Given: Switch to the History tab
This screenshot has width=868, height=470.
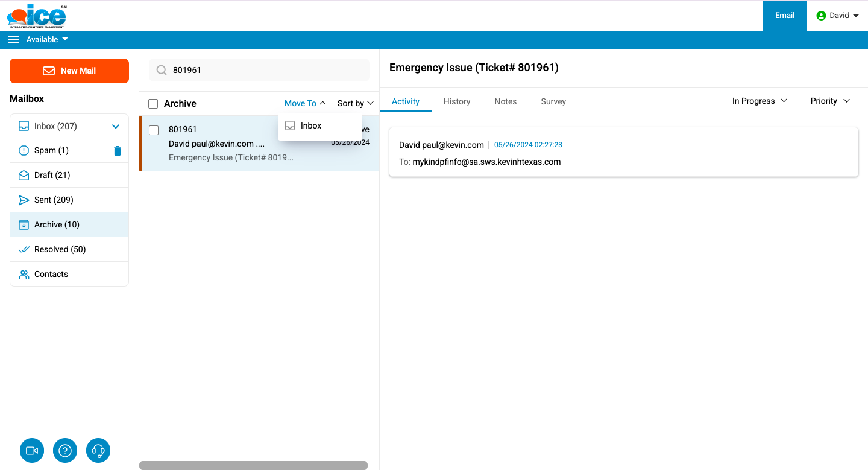Looking at the screenshot, I should coord(456,102).
